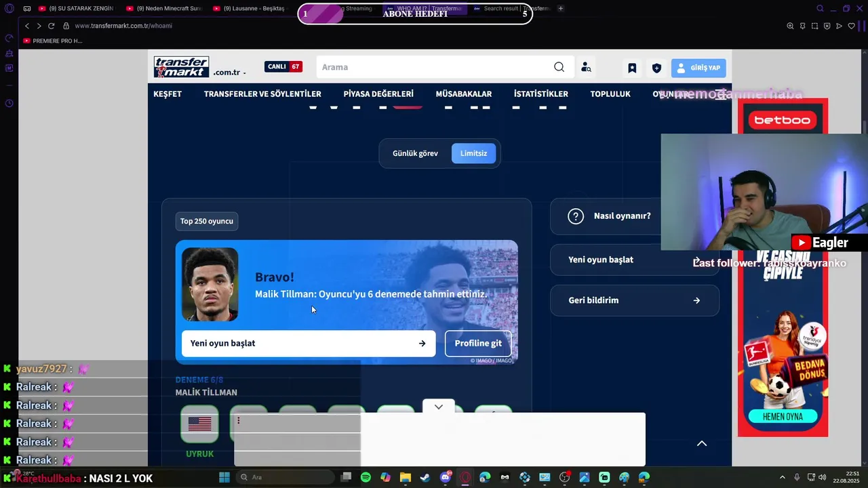Click the Profiline git button
Image resolution: width=868 pixels, height=488 pixels.
[478, 344]
